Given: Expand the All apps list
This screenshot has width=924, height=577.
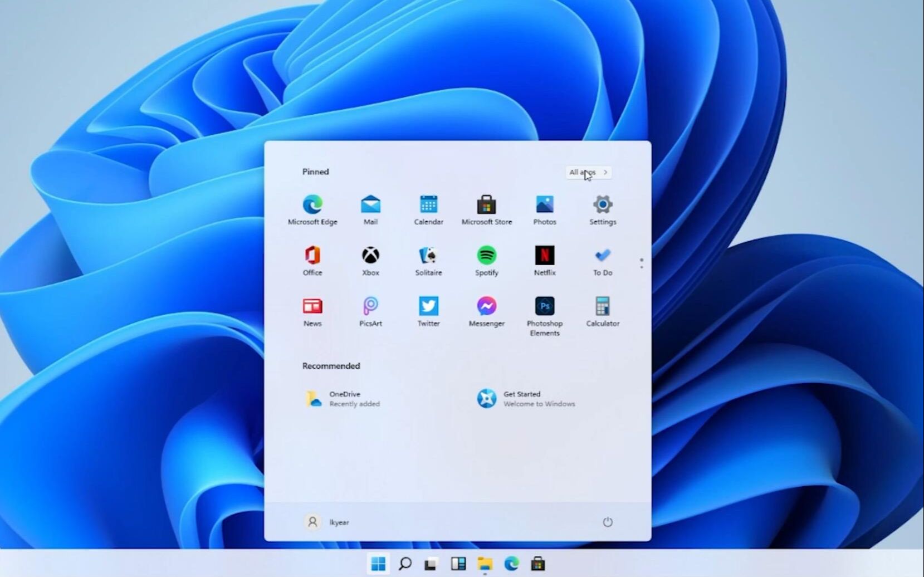Looking at the screenshot, I should 588,172.
